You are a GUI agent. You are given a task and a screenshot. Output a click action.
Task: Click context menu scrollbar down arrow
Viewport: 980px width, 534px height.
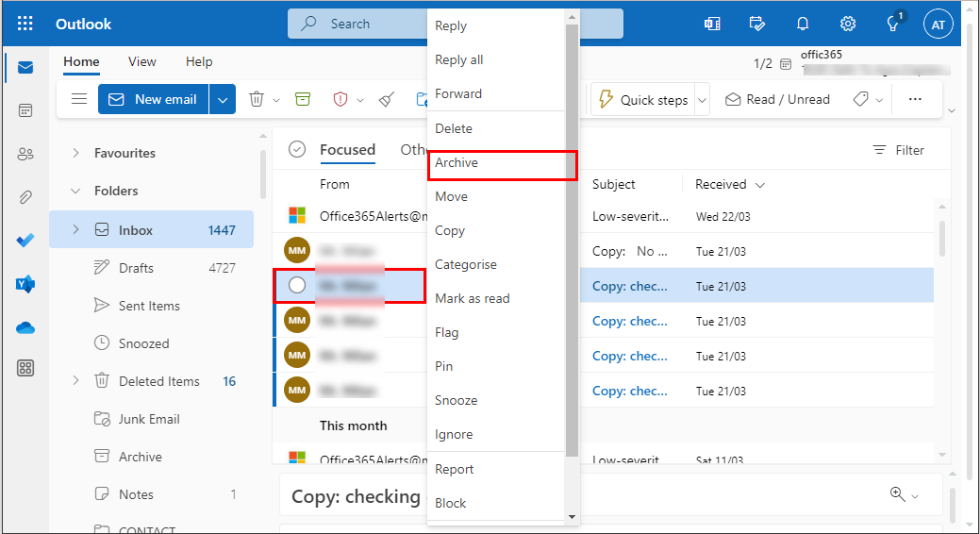(572, 516)
